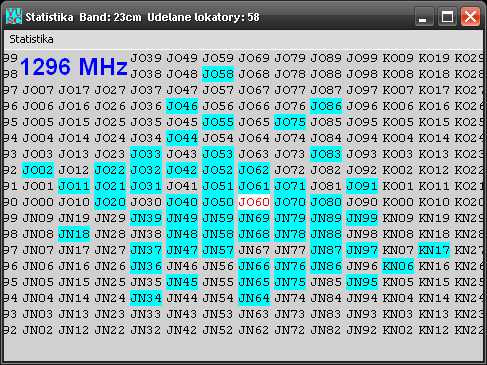Click unworked locator JN53

click(218, 314)
